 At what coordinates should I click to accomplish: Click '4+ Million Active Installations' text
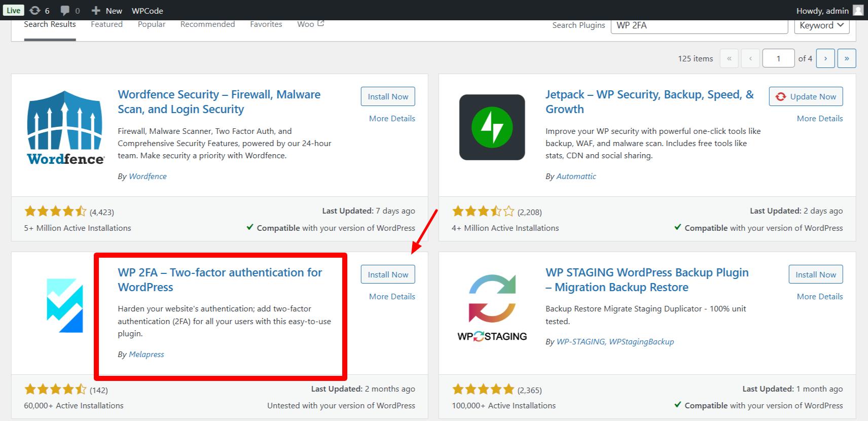505,228
